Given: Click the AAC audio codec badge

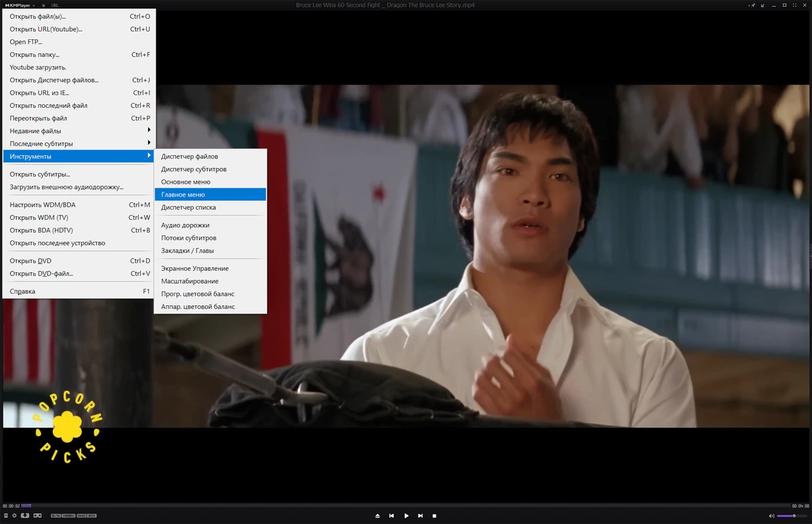Looking at the screenshot, I should 81,516.
